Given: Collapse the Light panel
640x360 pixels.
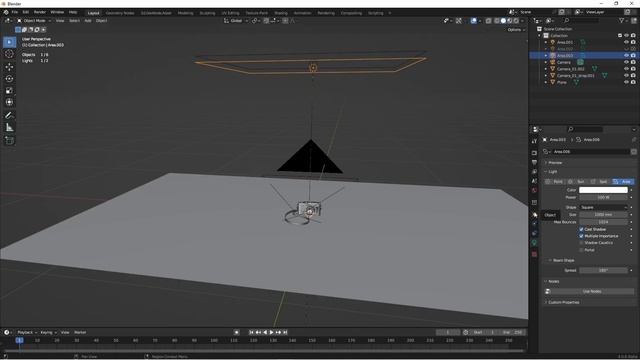Looking at the screenshot, I should 552,171.
